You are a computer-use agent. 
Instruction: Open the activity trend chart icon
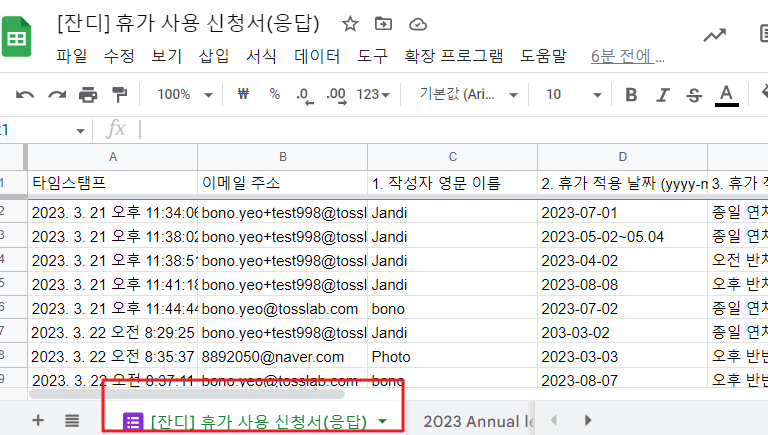(714, 35)
